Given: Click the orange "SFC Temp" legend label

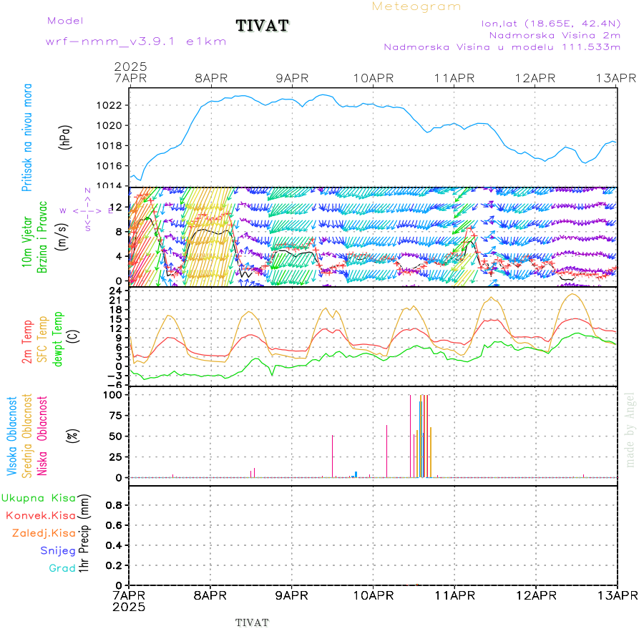Looking at the screenshot, I should pos(42,339).
